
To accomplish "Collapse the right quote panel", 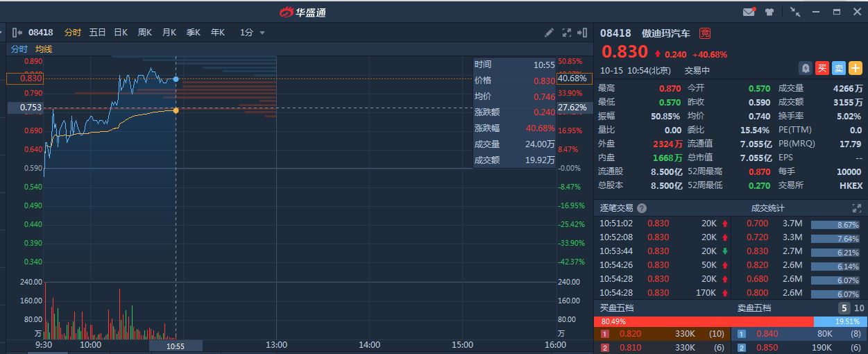I will pyautogui.click(x=582, y=32).
